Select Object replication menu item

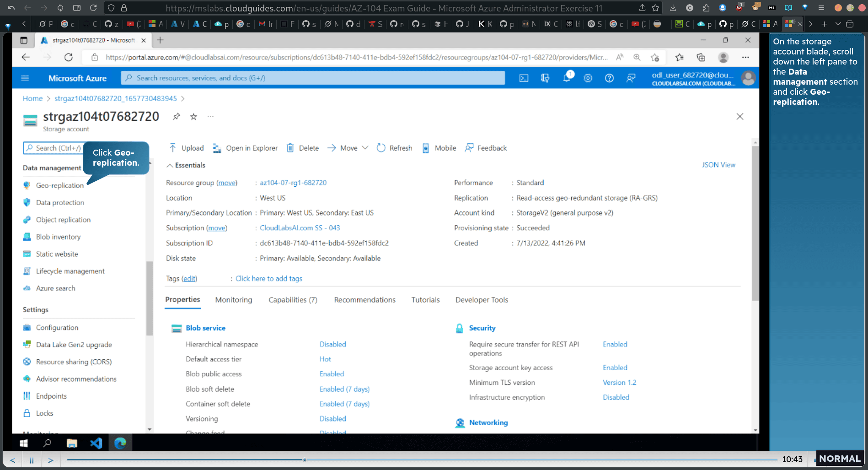tap(63, 220)
